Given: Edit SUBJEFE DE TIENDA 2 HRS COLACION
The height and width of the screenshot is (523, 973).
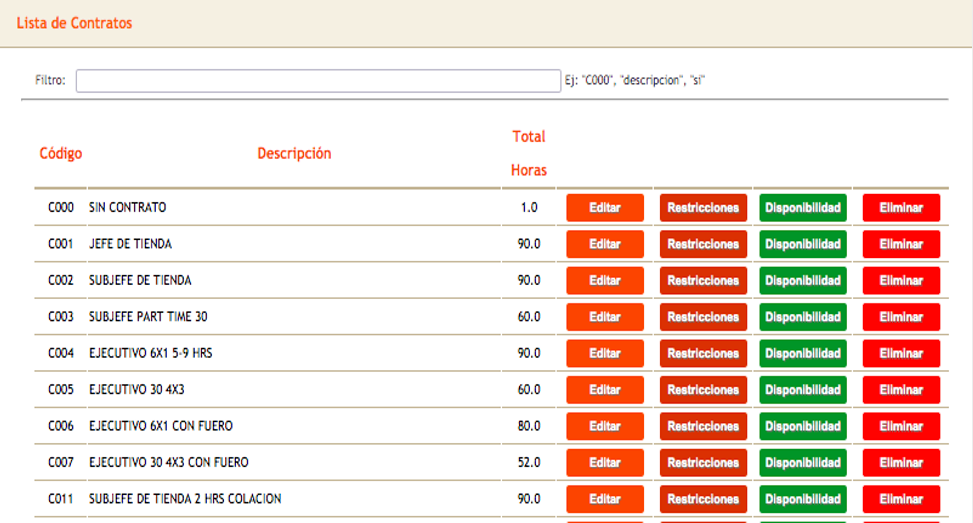Looking at the screenshot, I should coord(605,499).
